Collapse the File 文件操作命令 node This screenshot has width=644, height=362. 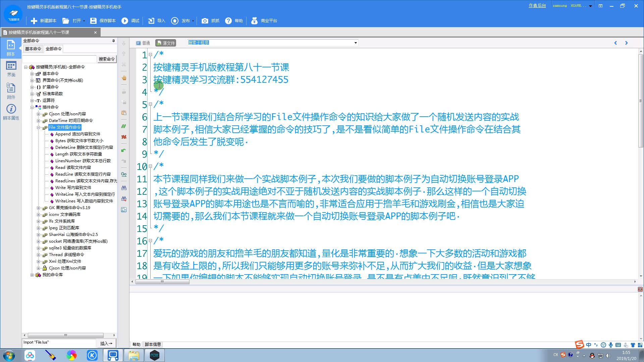[39, 127]
